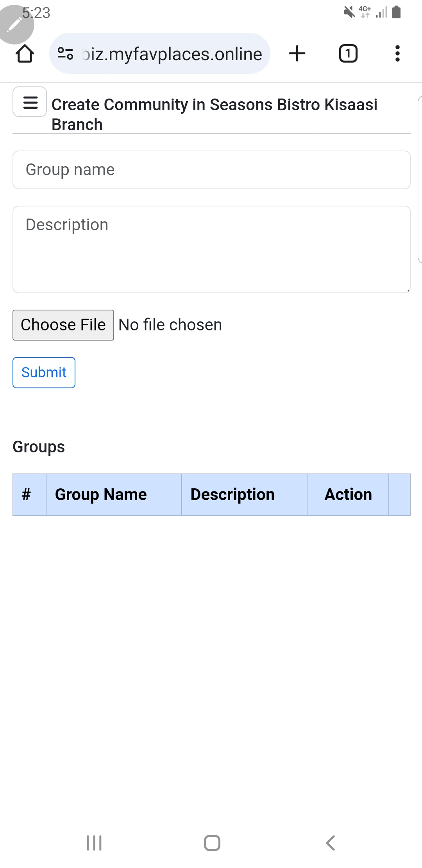Tap the muted sound status icon
The height and width of the screenshot is (868, 422).
pos(349,12)
